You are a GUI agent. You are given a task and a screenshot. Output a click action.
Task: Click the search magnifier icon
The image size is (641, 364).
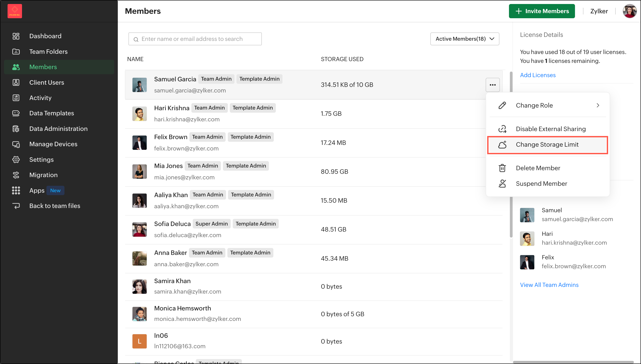136,39
